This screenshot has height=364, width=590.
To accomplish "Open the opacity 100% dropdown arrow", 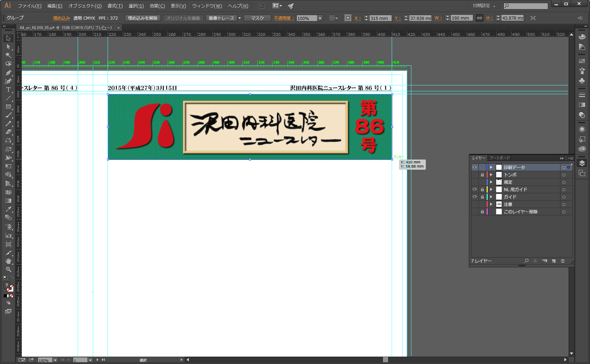I will coord(320,18).
